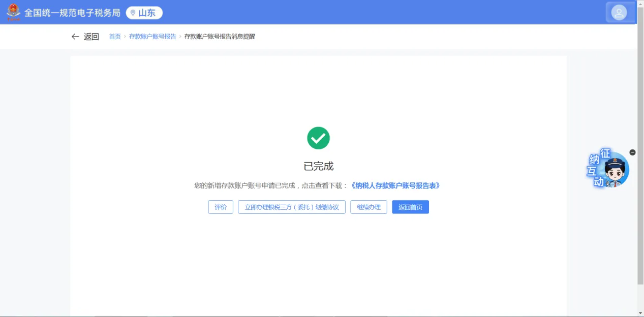Download 《纳税人存款账户账号报告表》 link

pyautogui.click(x=395, y=185)
